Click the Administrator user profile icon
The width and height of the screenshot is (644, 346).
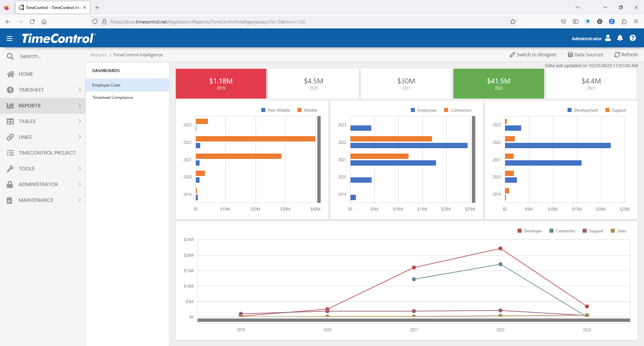click(608, 38)
